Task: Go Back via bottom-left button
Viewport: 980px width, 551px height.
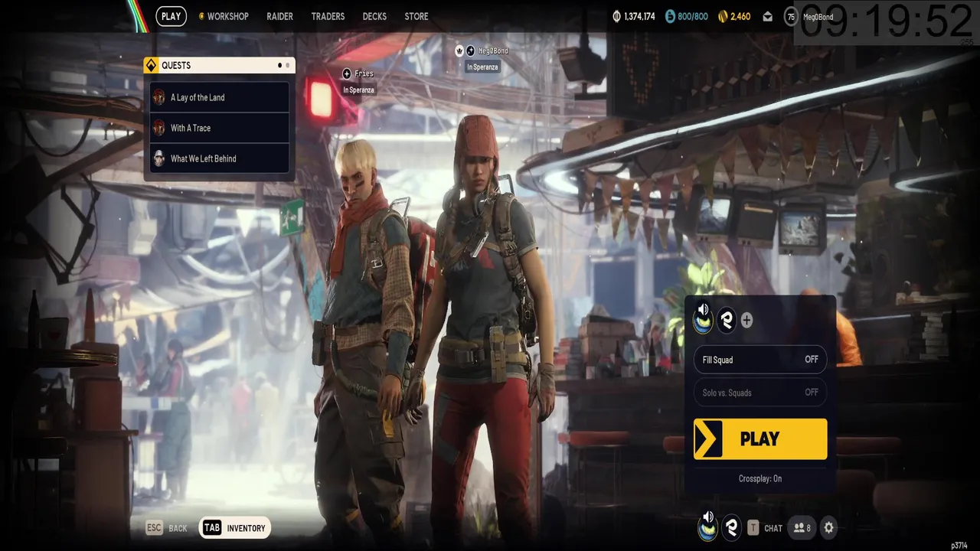Action: point(166,528)
